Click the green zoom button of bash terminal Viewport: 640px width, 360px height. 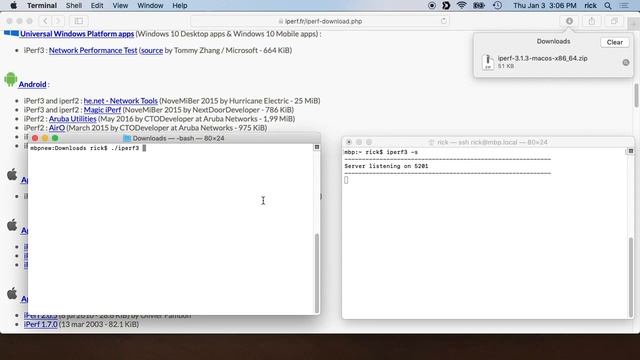click(55, 138)
